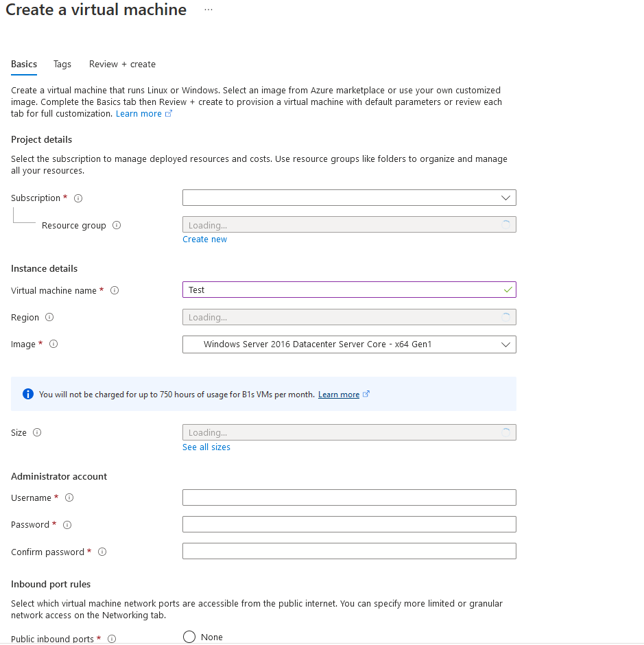
Task: Open the Region dropdown
Action: [x=349, y=317]
